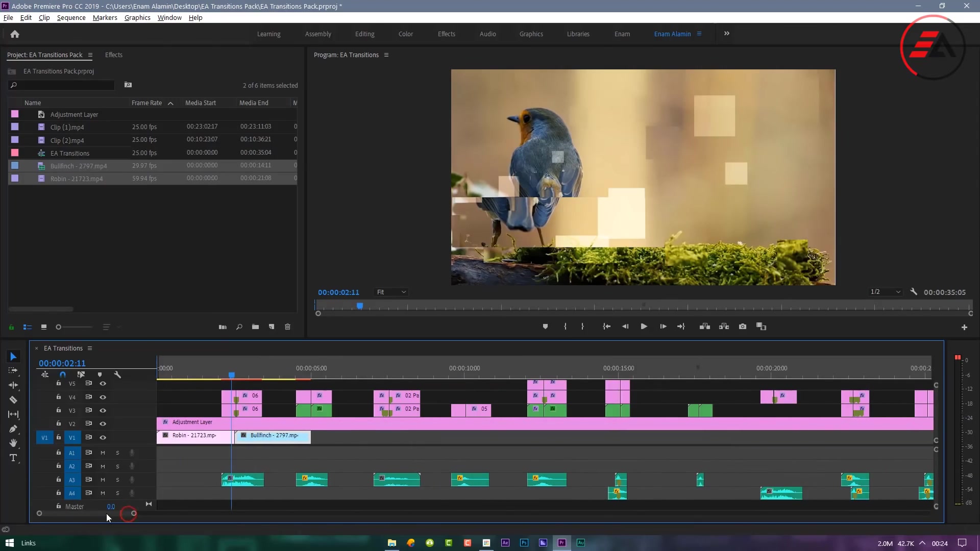
Task: Open timeline display settings wrench
Action: point(117,374)
